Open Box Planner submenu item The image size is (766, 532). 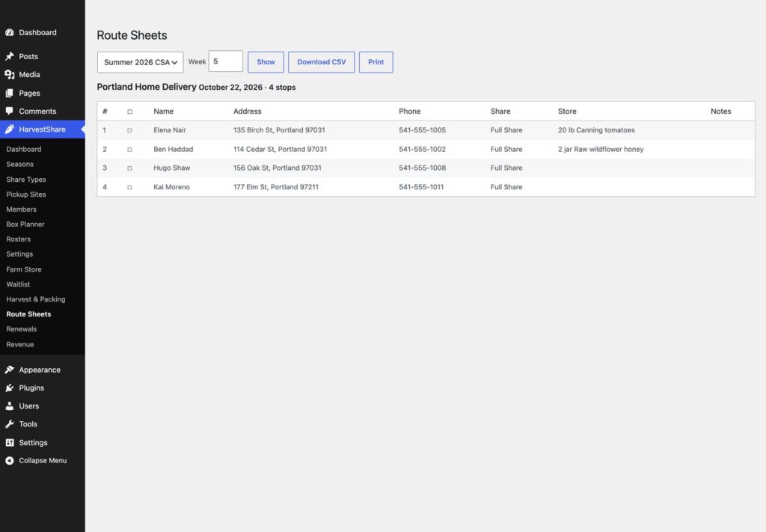25,224
